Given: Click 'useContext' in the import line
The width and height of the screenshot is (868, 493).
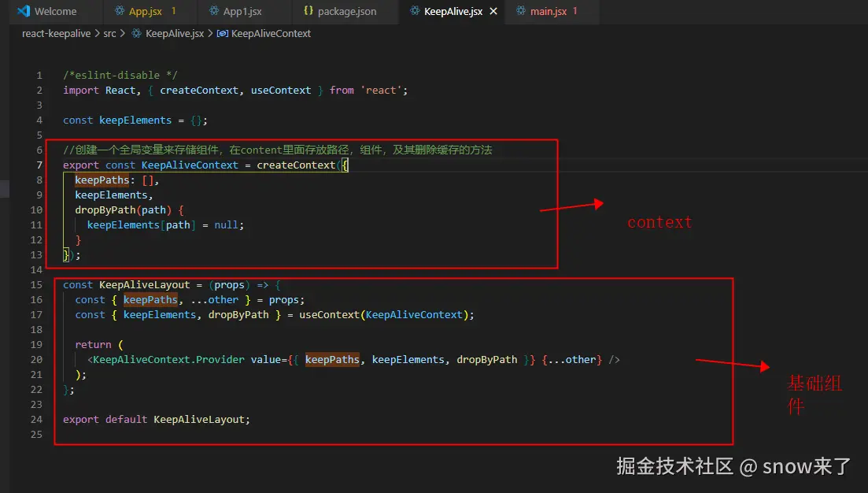Looking at the screenshot, I should point(281,90).
